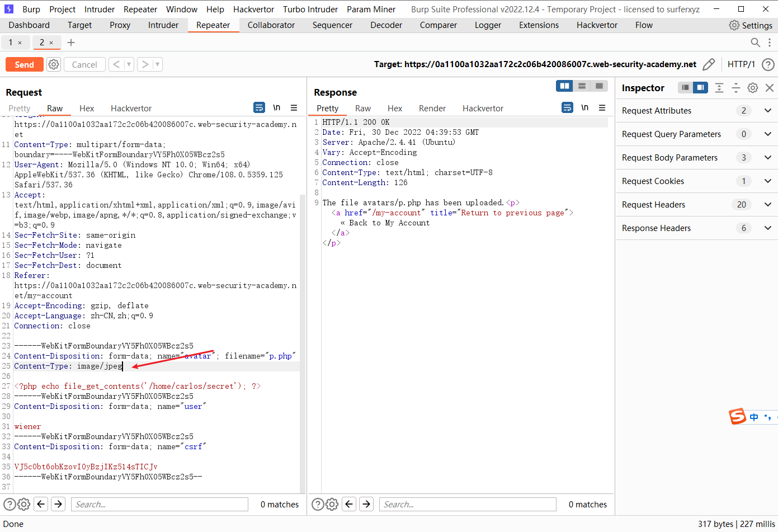Select top-bottom layout view
Viewport: 778px width, 532px height.
click(x=582, y=86)
